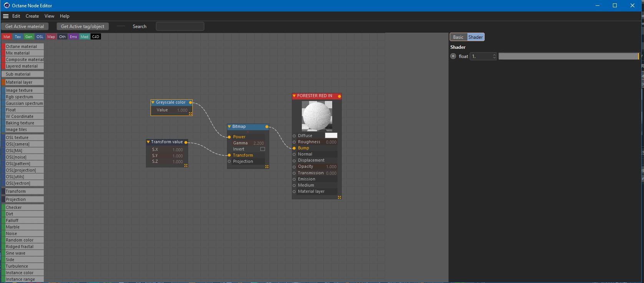Click the material preview sphere thumbnail
Image resolution: width=644 pixels, height=283 pixels.
pos(317,116)
